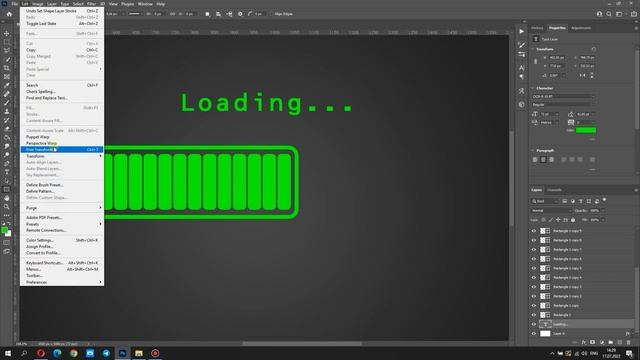Hide the Rectangle 1 copy 9 layer
Viewport: 640px width, 360px height.
pyautogui.click(x=533, y=231)
